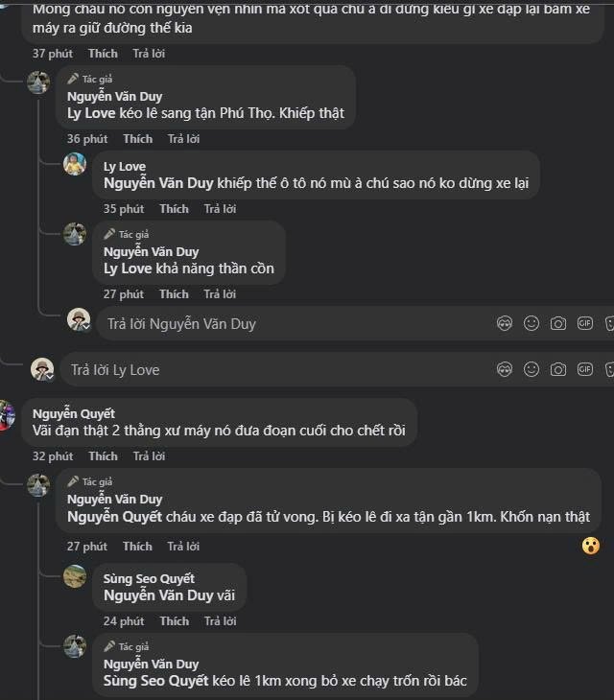This screenshot has height=700, width=614.
Task: Click Trả lời under the Nguyễn Quyết comment
Action: tap(149, 456)
